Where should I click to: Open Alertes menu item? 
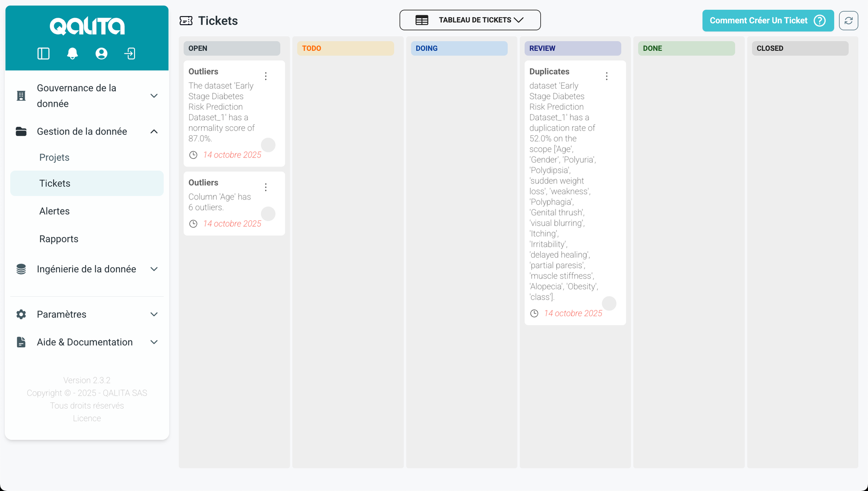click(54, 211)
